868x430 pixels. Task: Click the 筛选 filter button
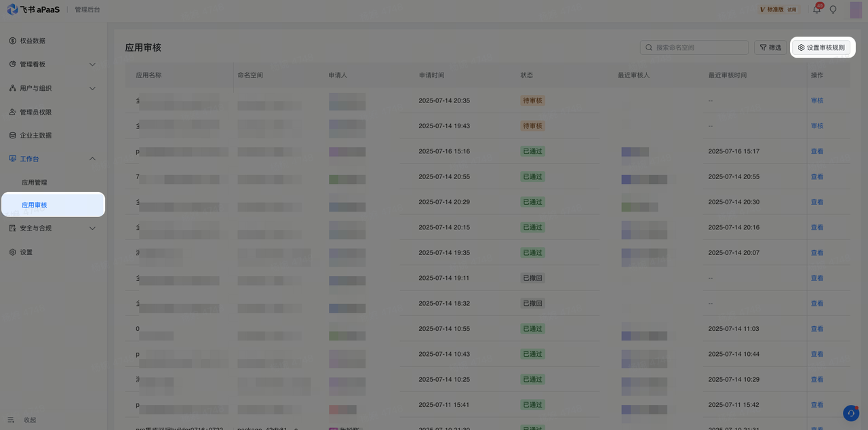coord(770,47)
